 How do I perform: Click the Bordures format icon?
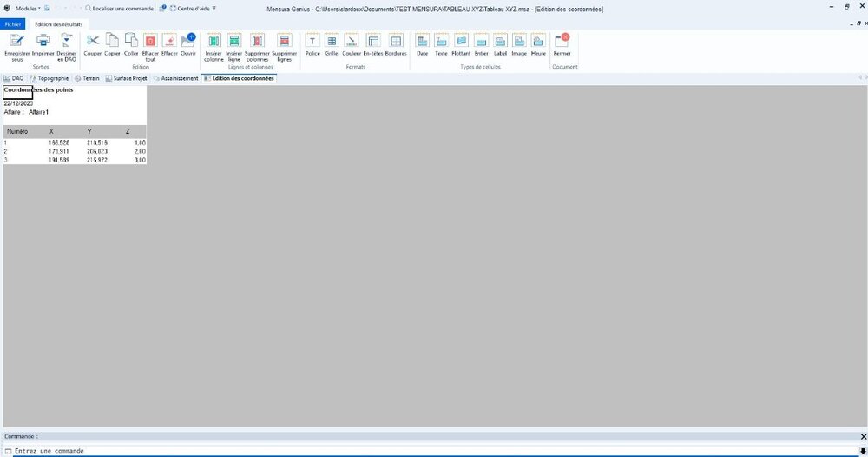pos(396,41)
